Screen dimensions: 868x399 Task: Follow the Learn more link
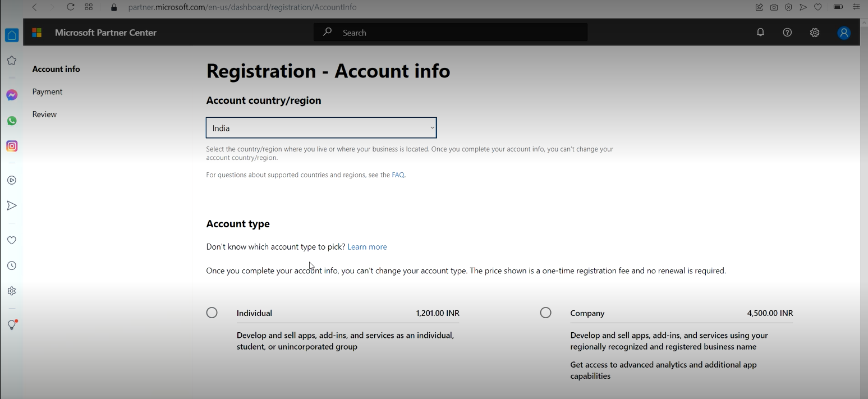[367, 247]
